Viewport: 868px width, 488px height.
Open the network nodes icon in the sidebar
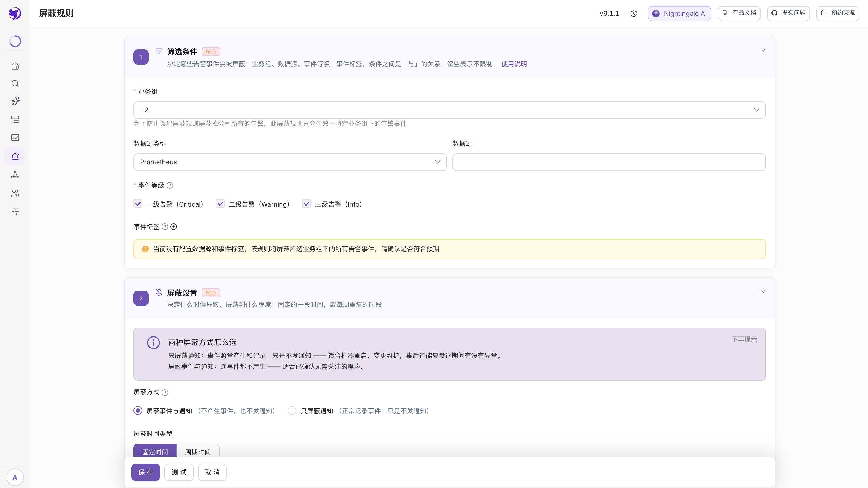15,174
